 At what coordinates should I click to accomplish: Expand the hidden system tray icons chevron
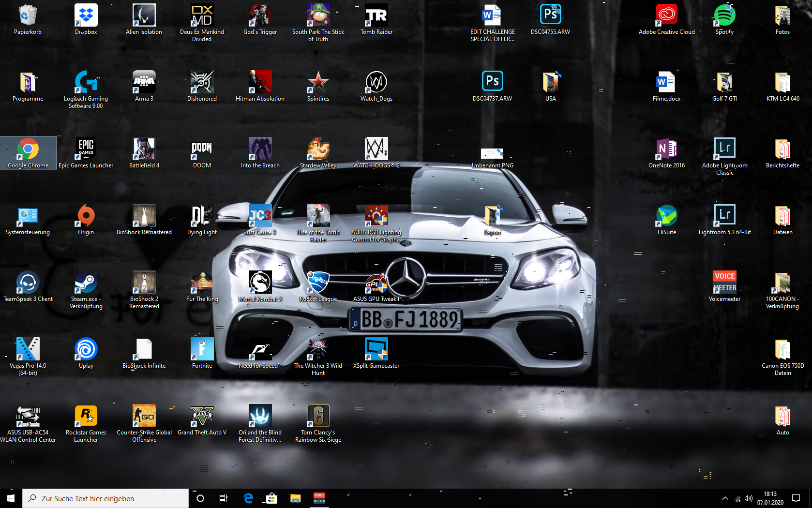(x=725, y=498)
